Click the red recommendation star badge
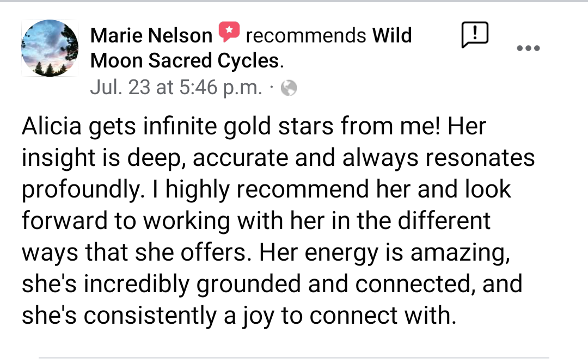This screenshot has height=364, width=588. click(229, 33)
